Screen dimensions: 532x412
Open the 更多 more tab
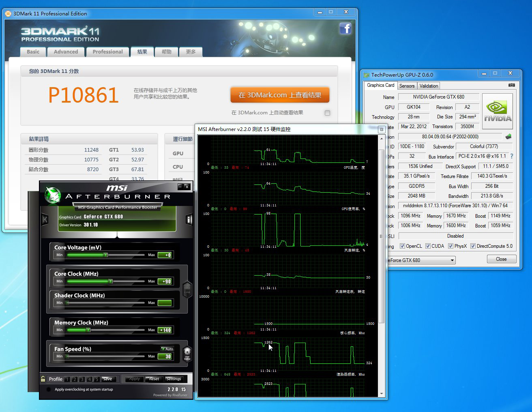tap(191, 52)
